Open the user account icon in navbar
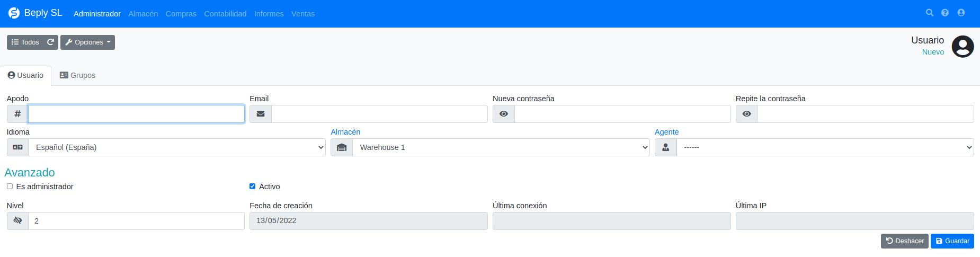 point(961,13)
